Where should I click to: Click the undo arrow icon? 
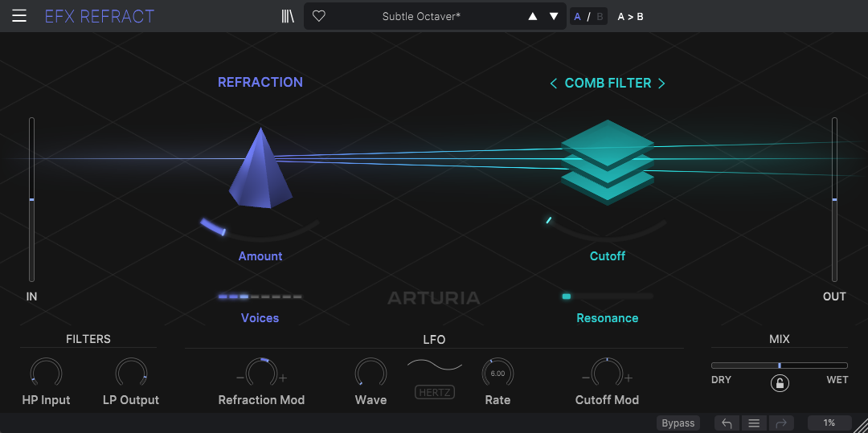tap(727, 423)
